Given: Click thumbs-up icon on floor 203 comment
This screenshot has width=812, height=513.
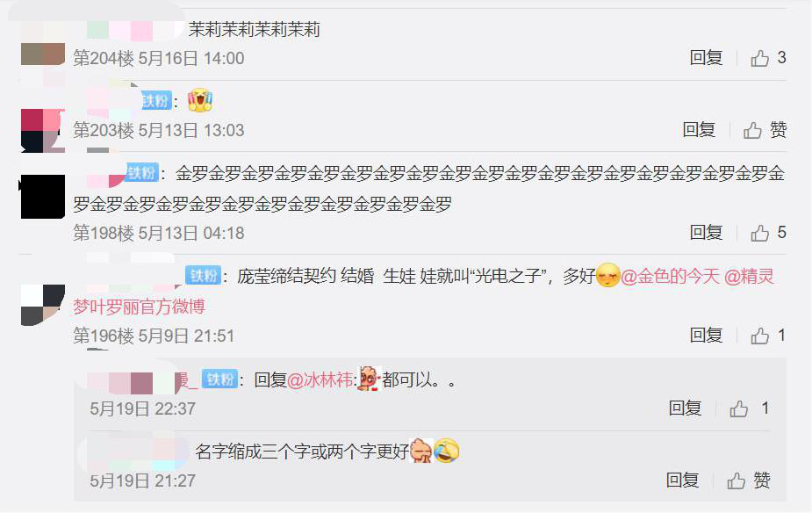Looking at the screenshot, I should pyautogui.click(x=752, y=130).
